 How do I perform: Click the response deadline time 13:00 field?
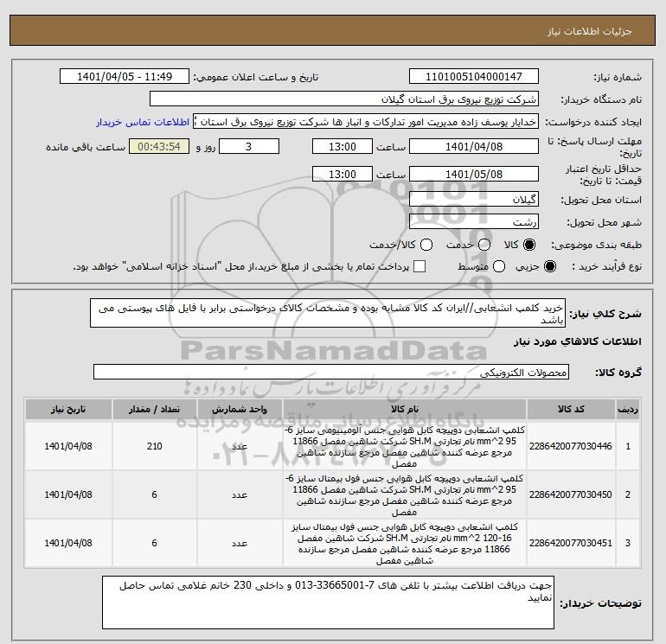[343, 147]
